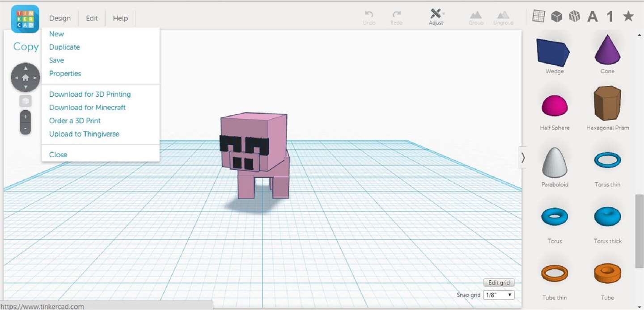Screen dimensions: 644x310
Task: Zoom in with the plus button
Action: [25, 117]
